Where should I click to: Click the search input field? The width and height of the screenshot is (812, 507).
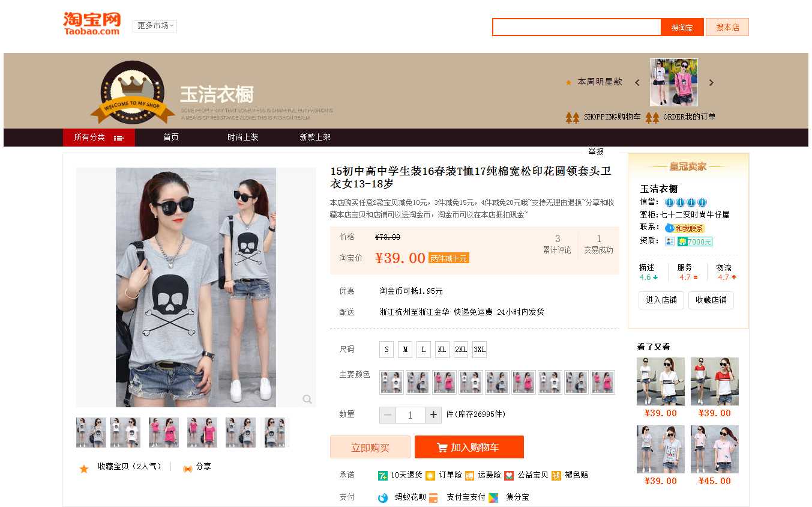click(x=576, y=27)
